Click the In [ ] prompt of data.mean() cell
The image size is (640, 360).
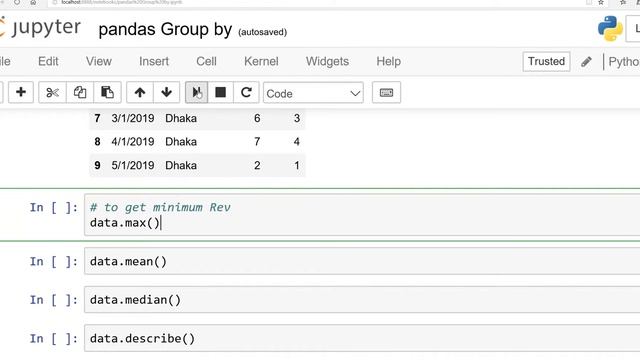click(x=53, y=261)
